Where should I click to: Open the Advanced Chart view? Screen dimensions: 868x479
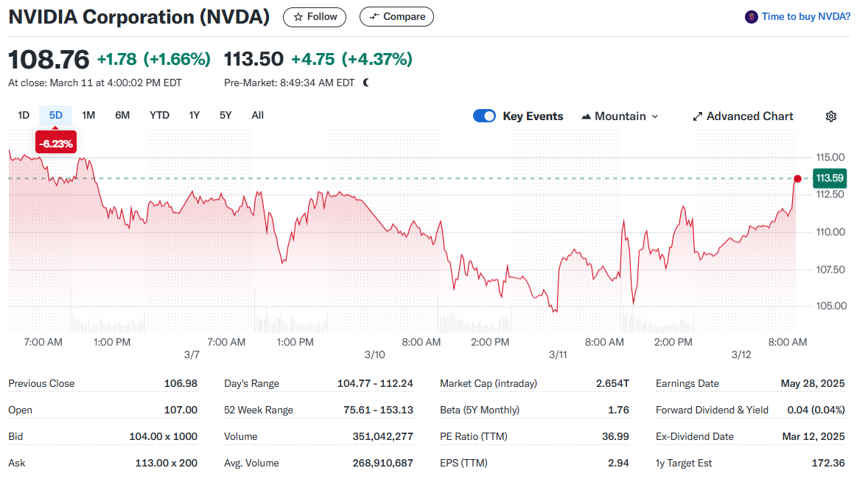pos(743,116)
